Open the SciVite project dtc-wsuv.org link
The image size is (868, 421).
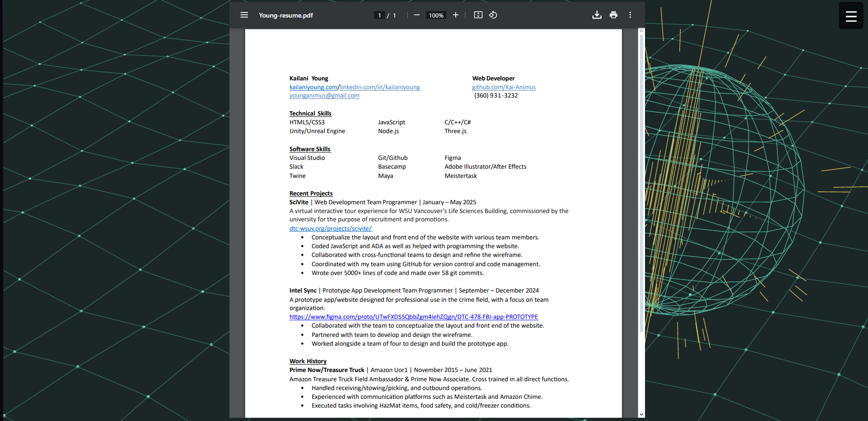coord(330,228)
